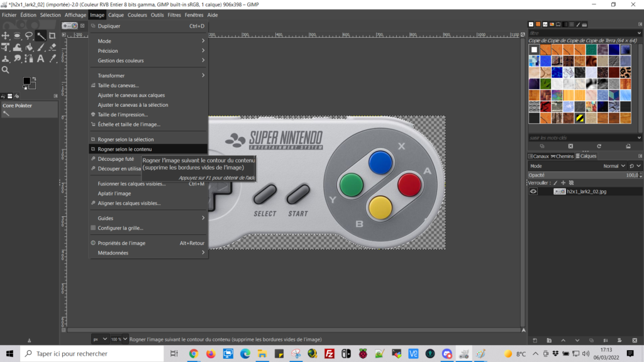
Task: Select the Clone stamp tool
Action: [5, 58]
